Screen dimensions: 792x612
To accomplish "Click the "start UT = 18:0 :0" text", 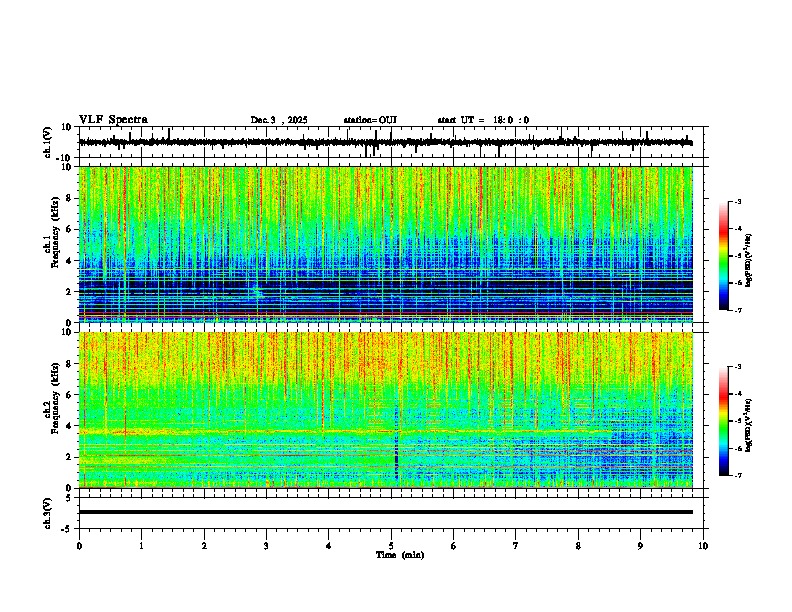I will [x=483, y=120].
